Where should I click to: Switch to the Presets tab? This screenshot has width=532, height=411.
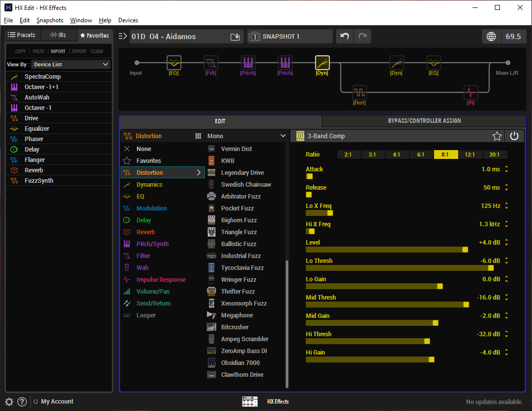click(22, 35)
